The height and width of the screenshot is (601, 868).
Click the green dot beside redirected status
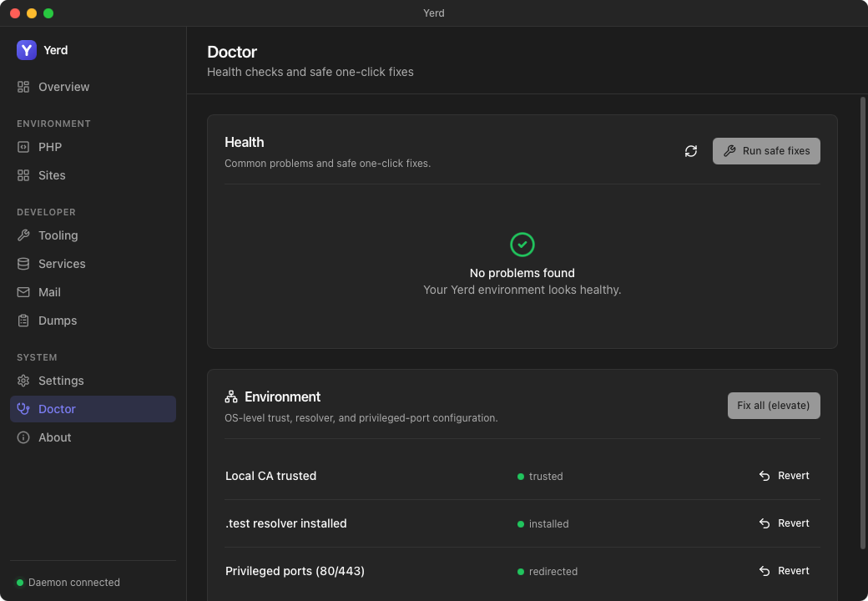coord(520,572)
